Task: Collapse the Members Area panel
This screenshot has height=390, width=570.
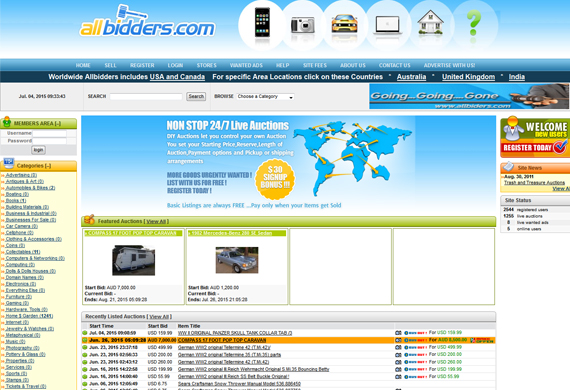Action: [x=58, y=124]
